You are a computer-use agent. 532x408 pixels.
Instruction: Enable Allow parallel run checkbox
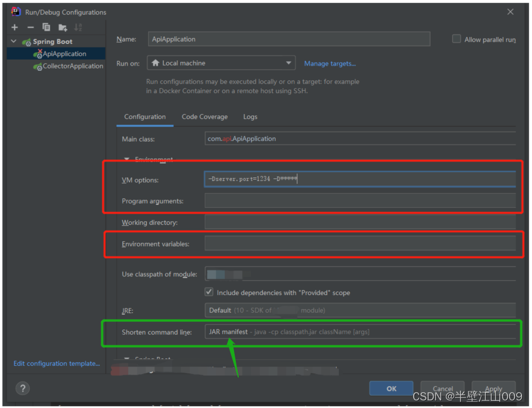457,39
